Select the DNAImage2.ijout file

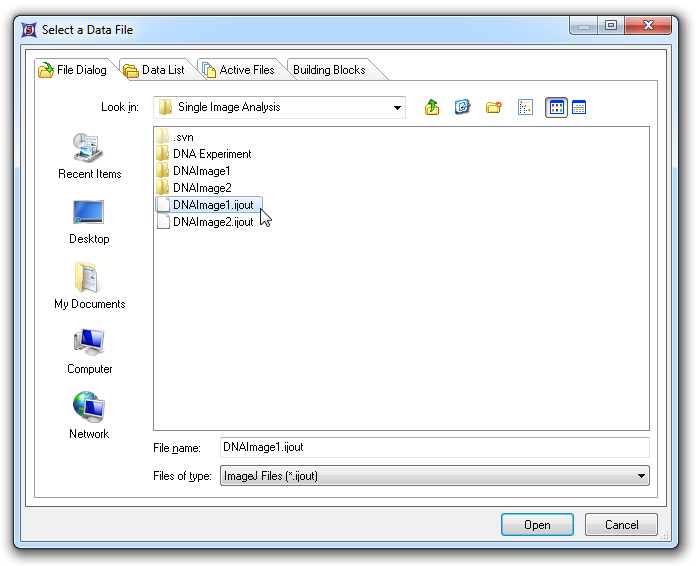212,222
